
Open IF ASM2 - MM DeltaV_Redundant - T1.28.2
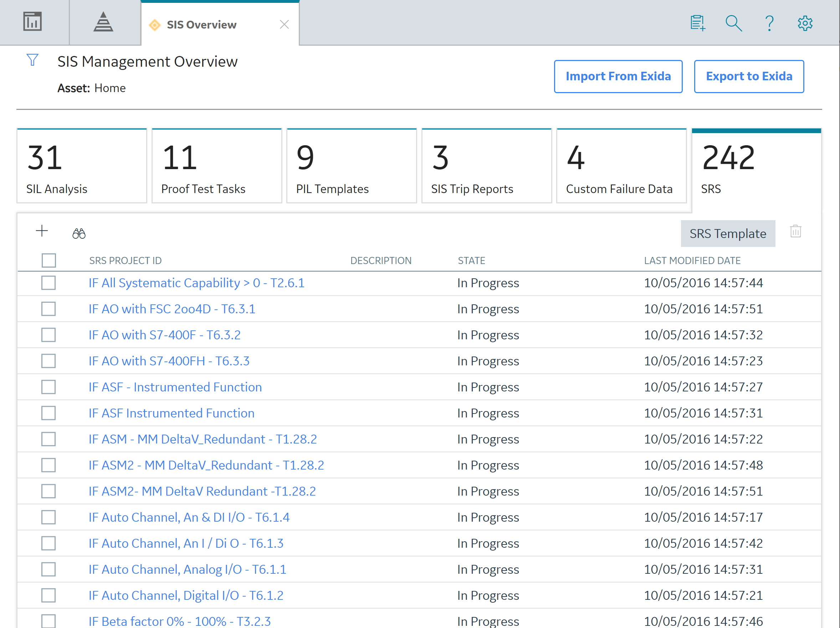coord(206,465)
